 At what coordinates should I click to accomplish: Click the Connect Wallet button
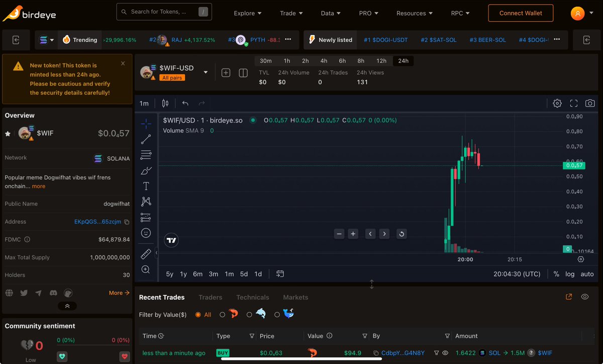click(521, 13)
